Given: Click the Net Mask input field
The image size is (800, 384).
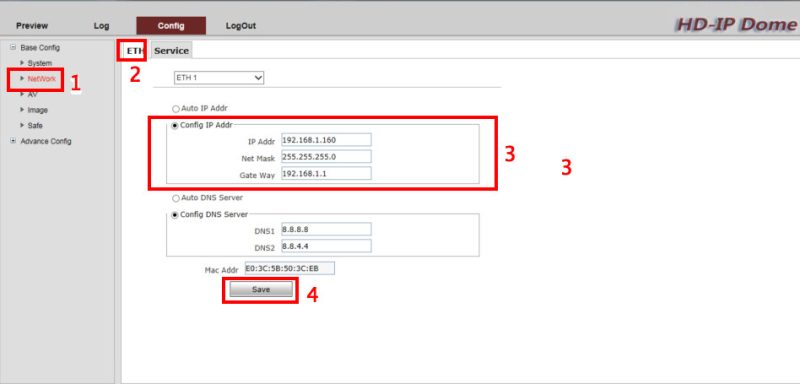Looking at the screenshot, I should pyautogui.click(x=326, y=157).
